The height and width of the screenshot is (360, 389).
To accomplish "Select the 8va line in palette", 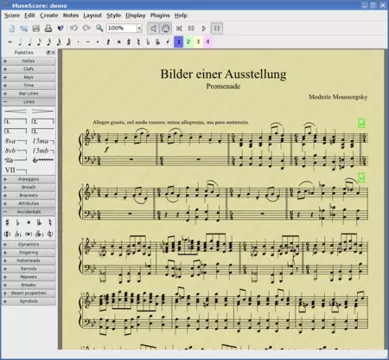I will click(15, 141).
